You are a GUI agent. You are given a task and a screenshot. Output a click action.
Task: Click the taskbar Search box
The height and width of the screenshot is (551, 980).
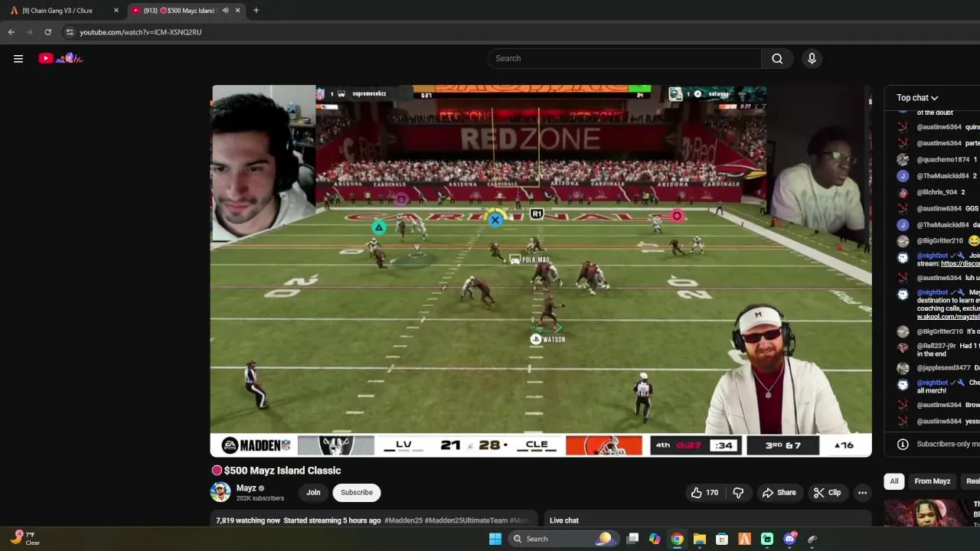point(563,539)
